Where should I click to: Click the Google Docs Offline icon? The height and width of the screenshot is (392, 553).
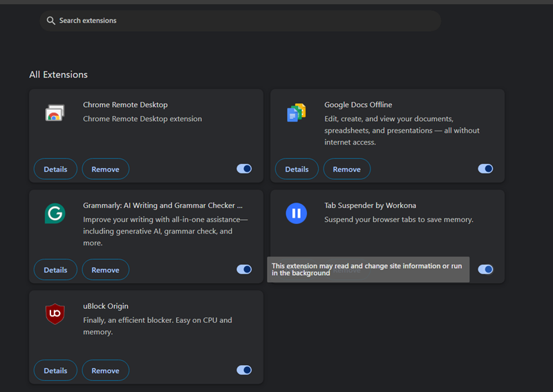tap(297, 113)
